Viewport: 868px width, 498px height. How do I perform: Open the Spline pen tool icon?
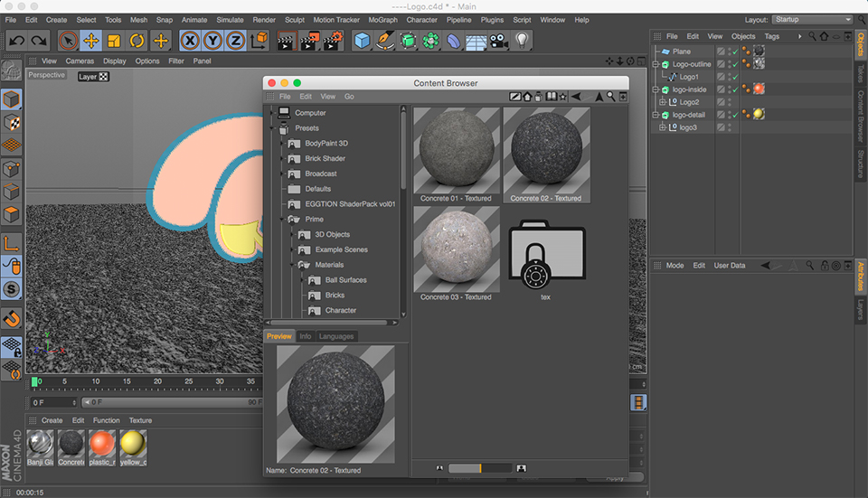coord(385,41)
